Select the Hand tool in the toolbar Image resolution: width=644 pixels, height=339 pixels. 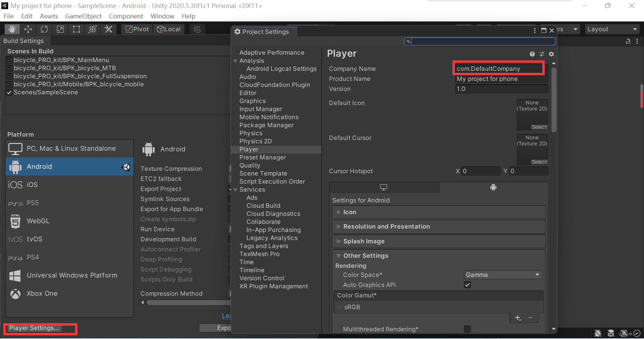[x=12, y=29]
